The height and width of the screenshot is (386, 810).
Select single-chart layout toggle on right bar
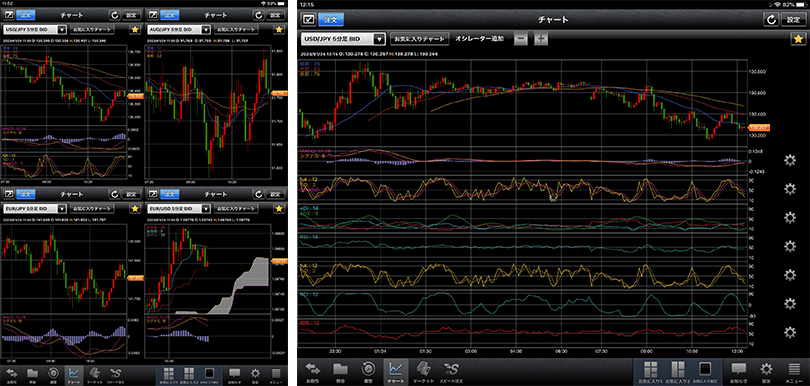tap(706, 372)
